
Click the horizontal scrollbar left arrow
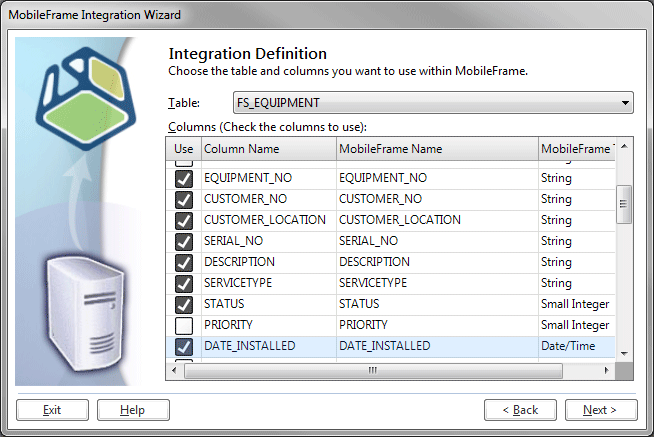coord(174,370)
